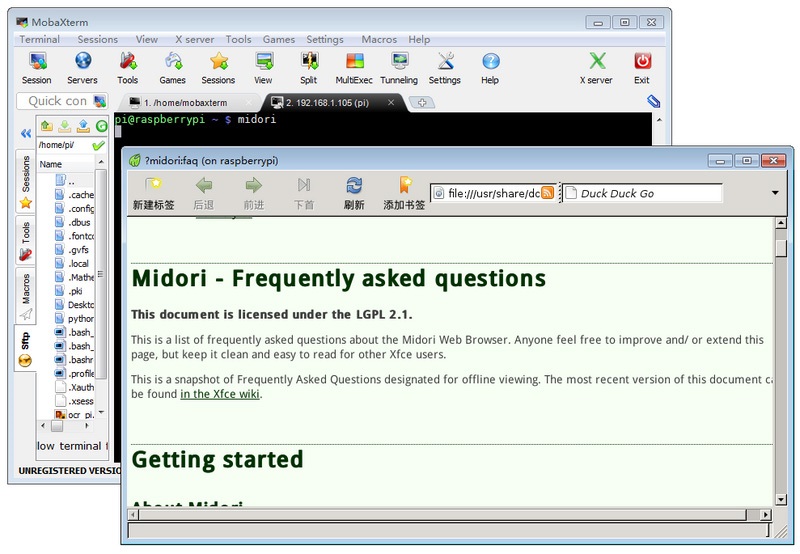Image resolution: width=800 pixels, height=554 pixels.
Task: Select the Split terminal icon
Action: click(x=309, y=68)
